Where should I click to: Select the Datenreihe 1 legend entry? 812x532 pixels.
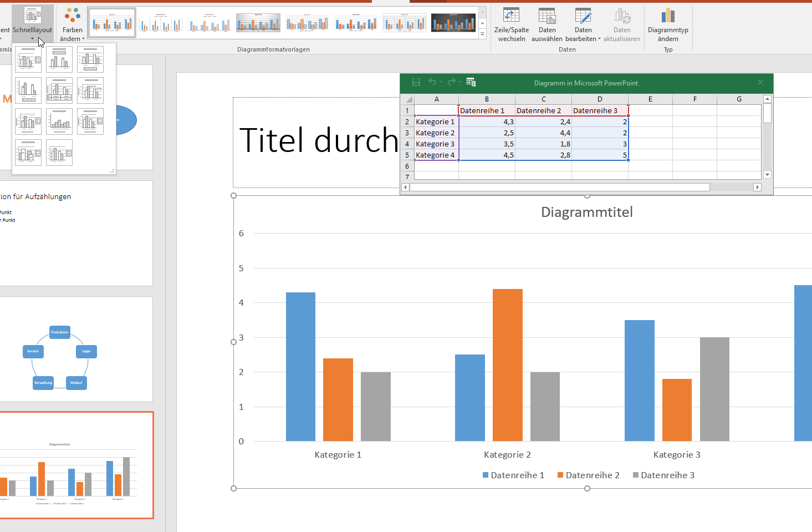click(x=514, y=475)
